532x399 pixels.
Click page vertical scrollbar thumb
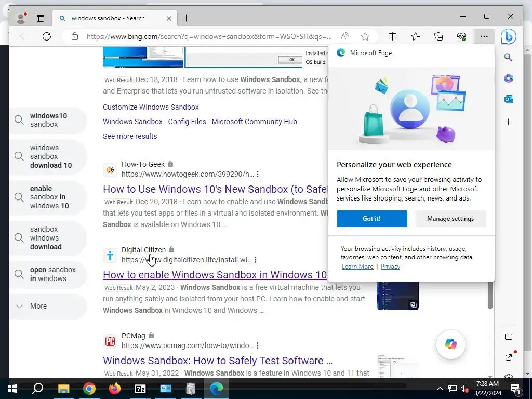pos(490,295)
